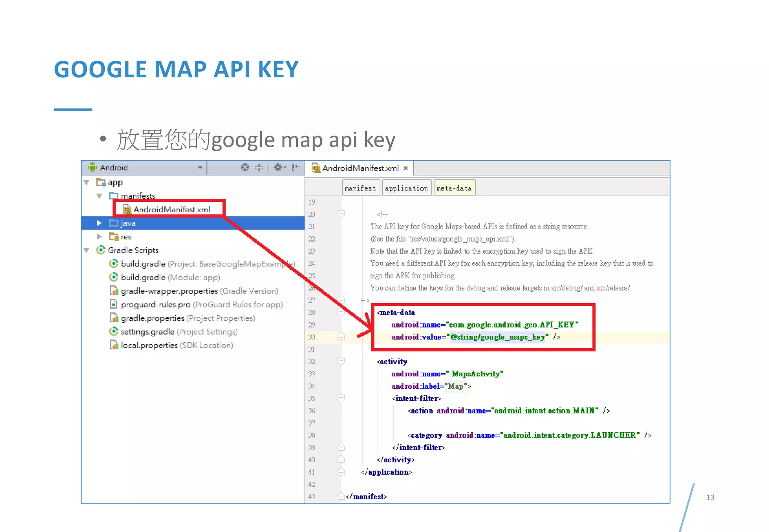The image size is (769, 532).
Task: Open the project panel gear settings
Action: pos(280,167)
